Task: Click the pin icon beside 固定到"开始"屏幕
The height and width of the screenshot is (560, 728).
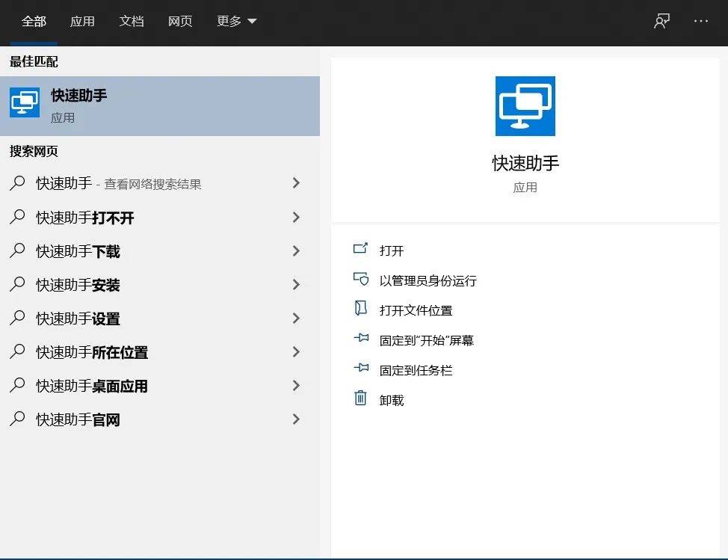Action: click(x=360, y=339)
